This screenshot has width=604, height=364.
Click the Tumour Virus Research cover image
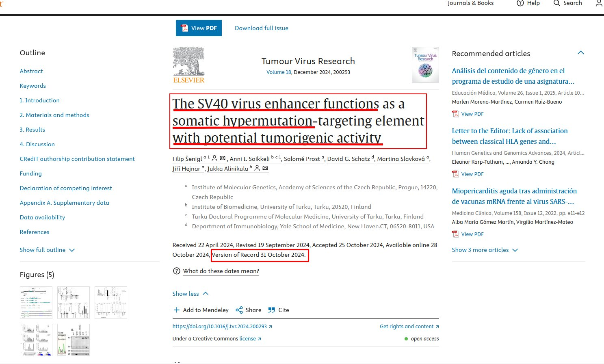[425, 65]
